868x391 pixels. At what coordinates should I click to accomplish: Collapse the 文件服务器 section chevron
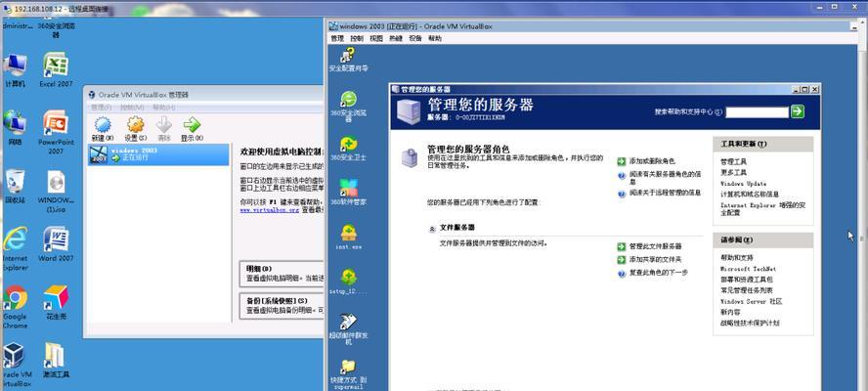(432, 229)
